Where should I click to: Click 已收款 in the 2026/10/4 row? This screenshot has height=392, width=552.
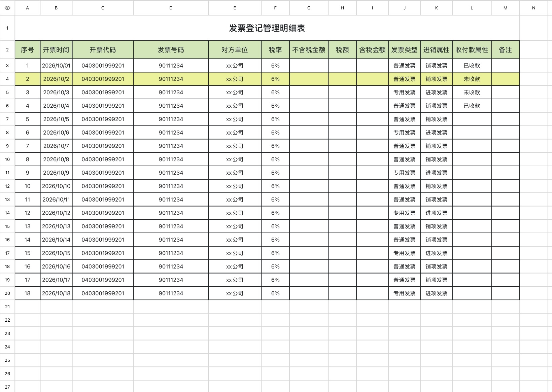tap(472, 106)
